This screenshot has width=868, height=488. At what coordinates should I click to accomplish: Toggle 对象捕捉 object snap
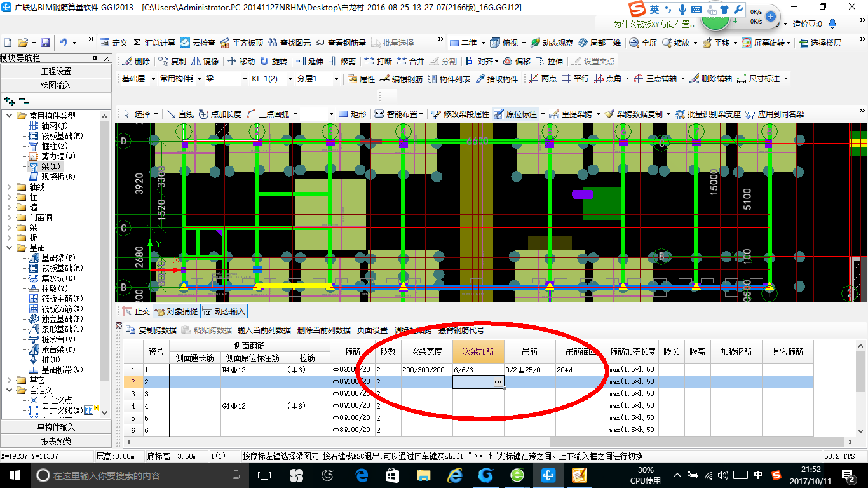[x=175, y=311]
